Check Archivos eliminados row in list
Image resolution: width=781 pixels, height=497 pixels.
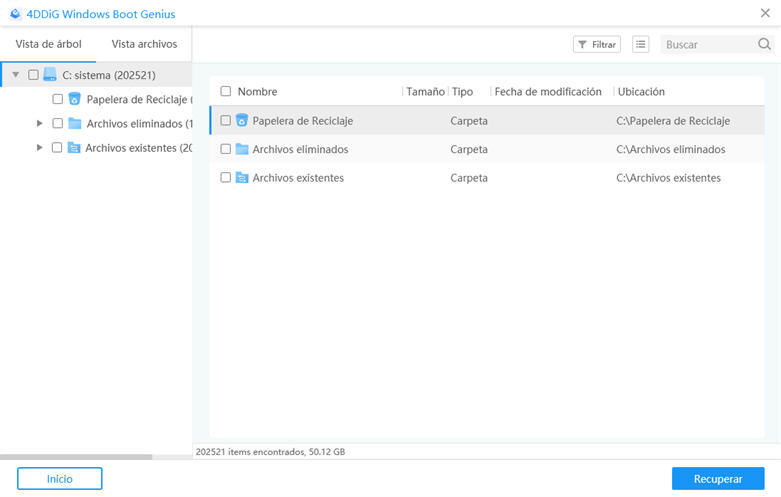[x=226, y=149]
